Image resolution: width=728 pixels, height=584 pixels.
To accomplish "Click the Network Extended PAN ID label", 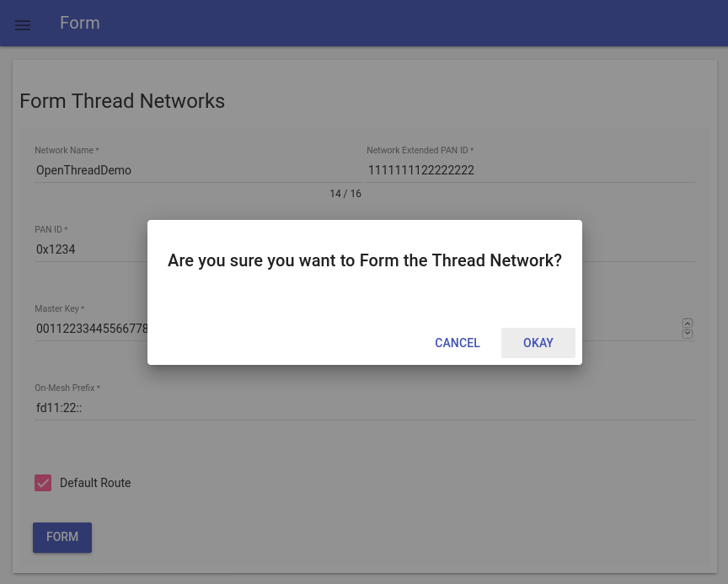I will tap(420, 150).
